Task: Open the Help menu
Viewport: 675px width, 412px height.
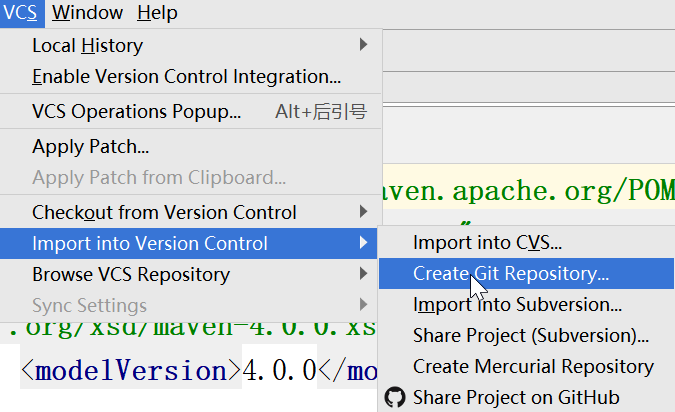Action: [157, 13]
